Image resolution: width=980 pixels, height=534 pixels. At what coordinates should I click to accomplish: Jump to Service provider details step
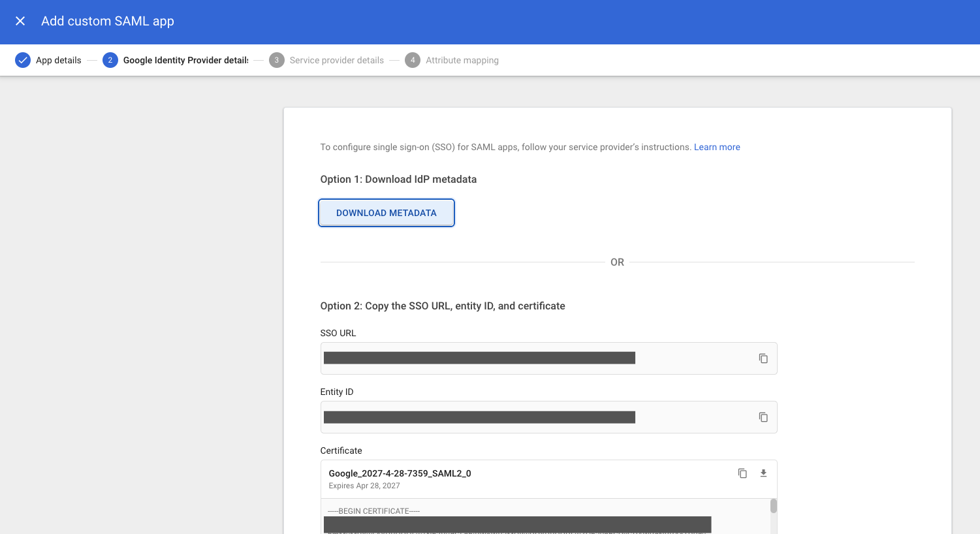point(336,60)
